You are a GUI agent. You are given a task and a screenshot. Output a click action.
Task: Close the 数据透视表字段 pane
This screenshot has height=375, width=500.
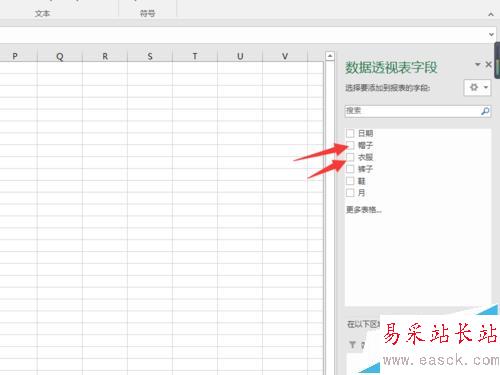(488, 64)
